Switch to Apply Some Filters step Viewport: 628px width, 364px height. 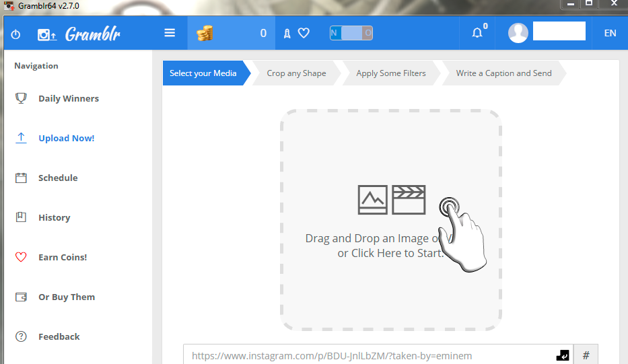391,73
